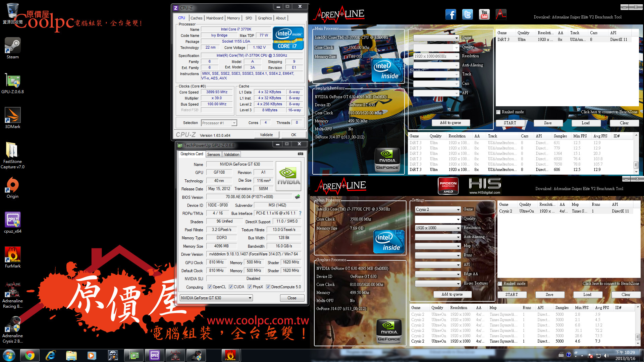Toggle the DirectCompute 5.0 checkbox
The width and height of the screenshot is (644, 362).
pyautogui.click(x=268, y=287)
